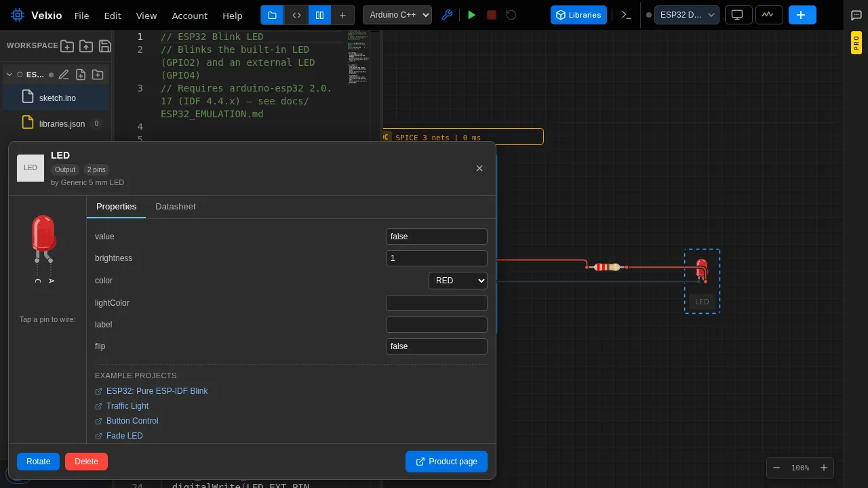Zoom out the canvas with minus button
868x488 pixels.
coord(776,468)
